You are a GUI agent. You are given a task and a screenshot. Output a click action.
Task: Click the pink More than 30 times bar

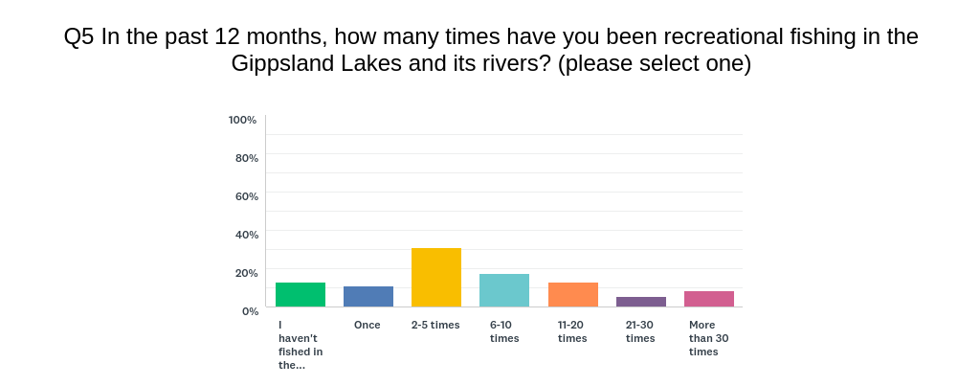click(x=709, y=299)
